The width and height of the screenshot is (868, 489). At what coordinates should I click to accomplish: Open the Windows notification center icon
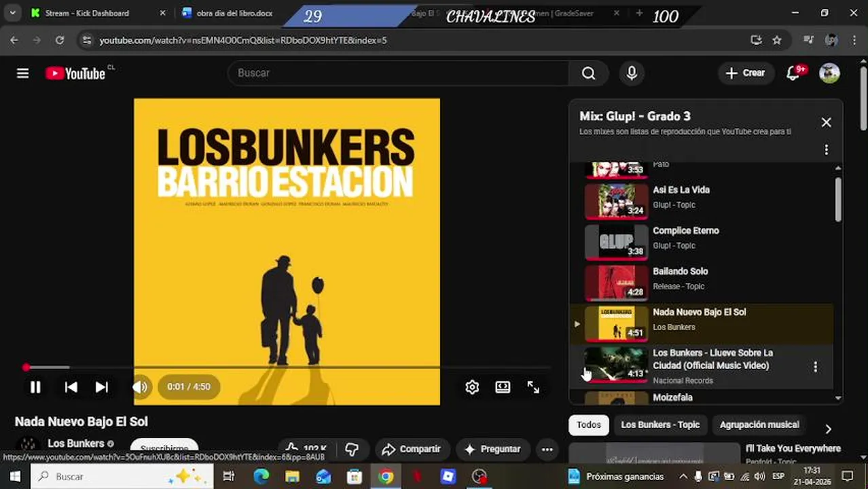coord(848,476)
